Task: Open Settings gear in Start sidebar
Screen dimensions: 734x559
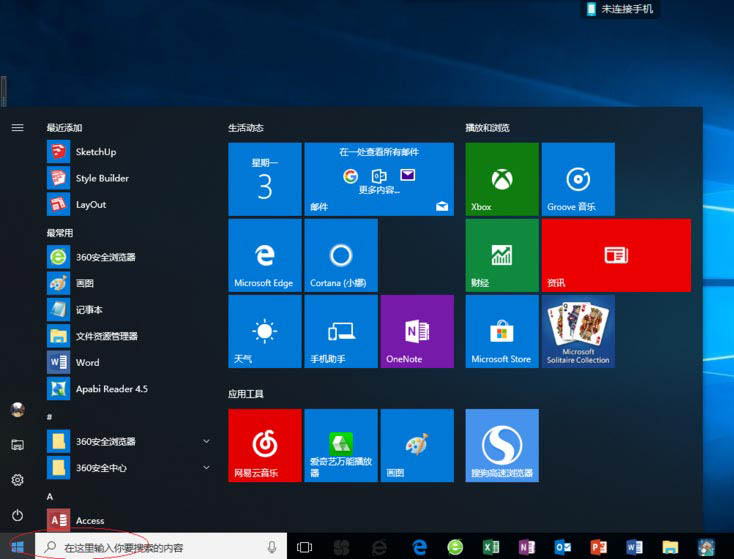Action: tap(17, 480)
